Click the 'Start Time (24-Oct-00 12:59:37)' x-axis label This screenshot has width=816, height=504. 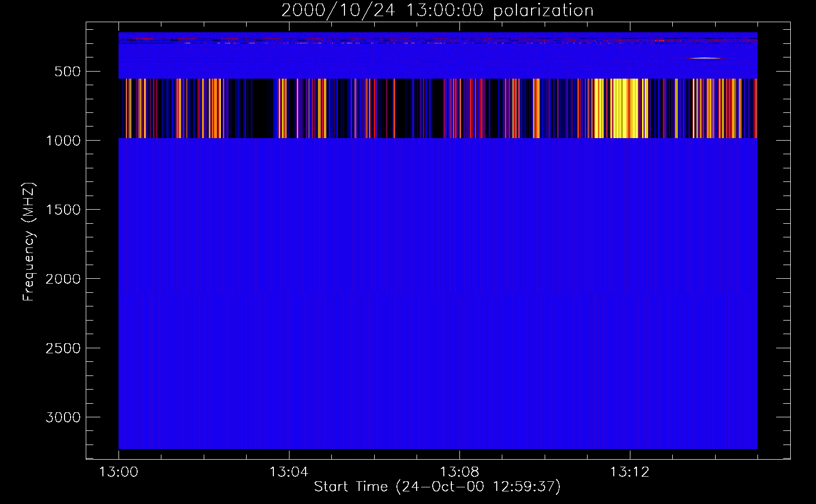(437, 487)
